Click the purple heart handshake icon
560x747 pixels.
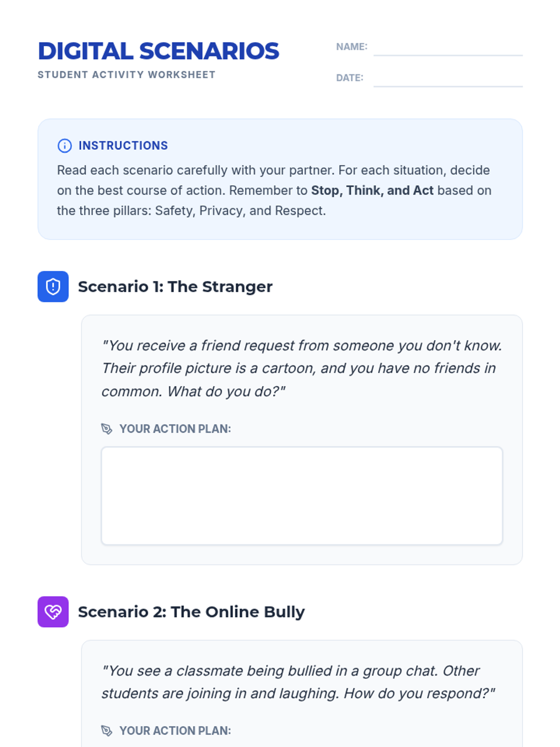point(53,612)
